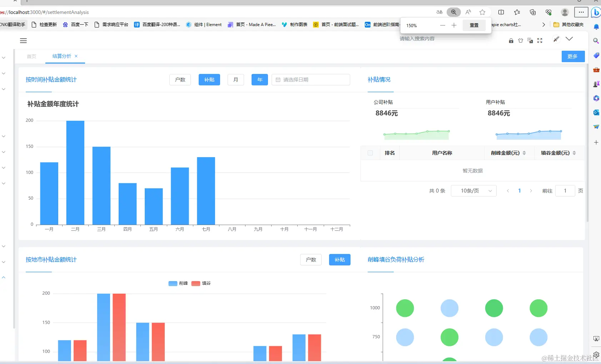Open the browser split screen icon
The height and width of the screenshot is (364, 601).
(x=501, y=12)
